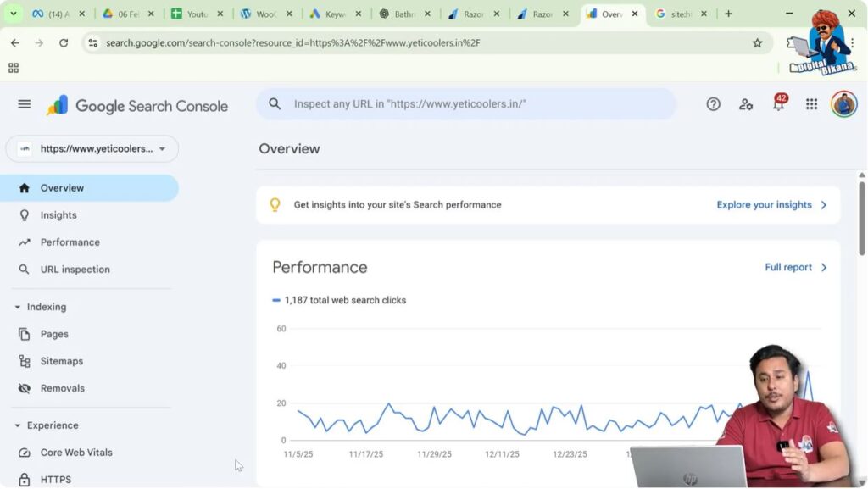Select Performance in the sidebar
This screenshot has width=868, height=489.
(x=70, y=242)
